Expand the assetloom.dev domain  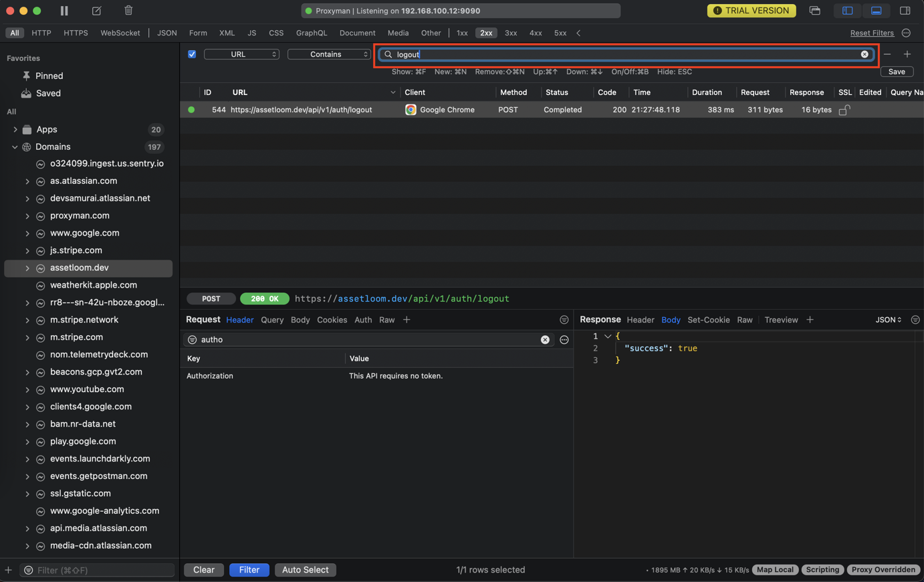[27, 268]
